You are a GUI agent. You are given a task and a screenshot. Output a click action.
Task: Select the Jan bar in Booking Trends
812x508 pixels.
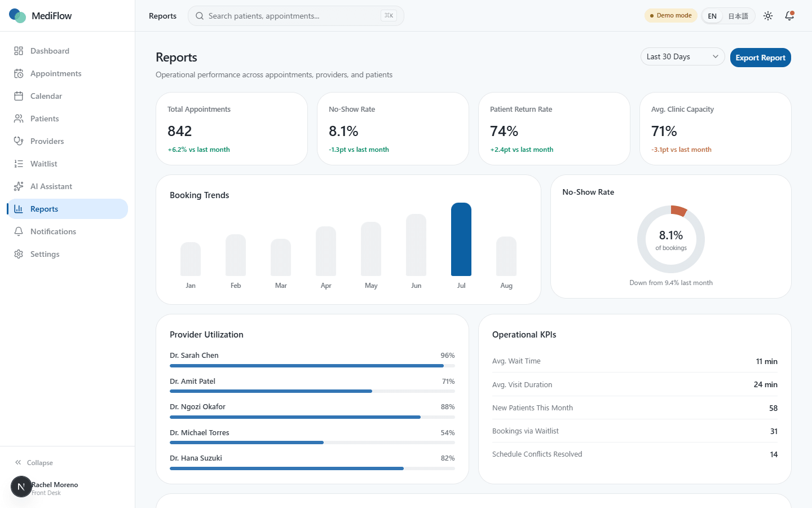(191, 259)
